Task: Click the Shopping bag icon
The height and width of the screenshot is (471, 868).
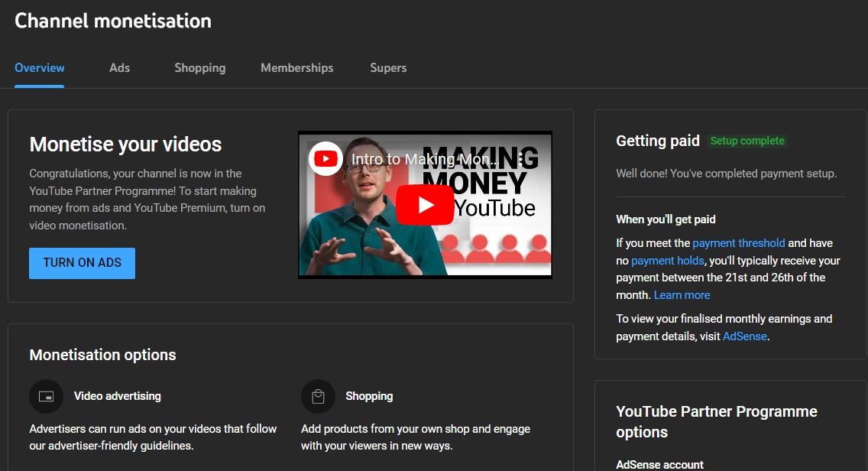Action: (x=318, y=396)
